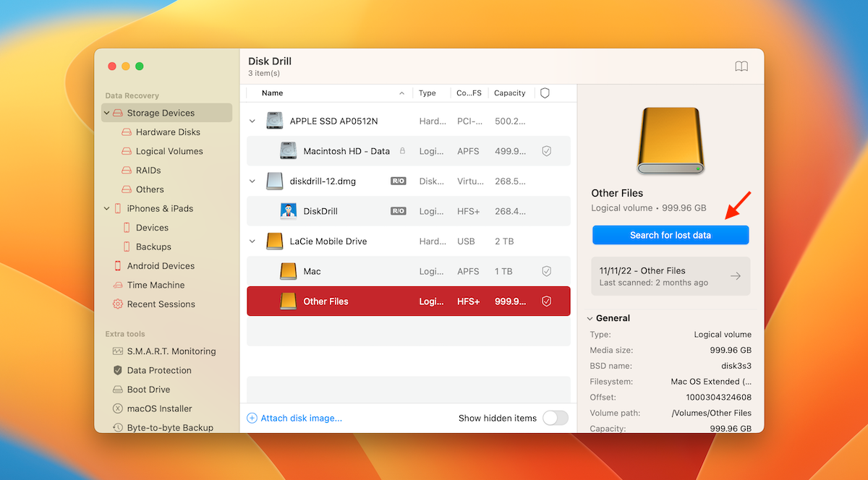Collapse the Storage Devices section
The height and width of the screenshot is (480, 868).
click(107, 113)
